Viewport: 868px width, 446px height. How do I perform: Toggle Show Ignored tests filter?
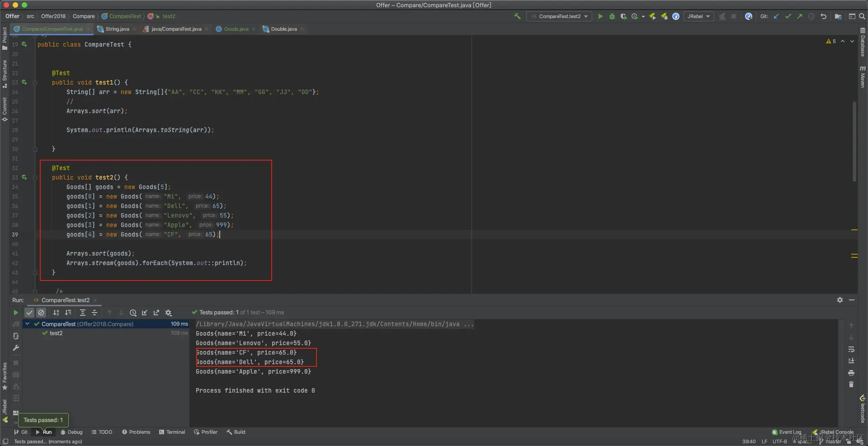click(x=41, y=313)
